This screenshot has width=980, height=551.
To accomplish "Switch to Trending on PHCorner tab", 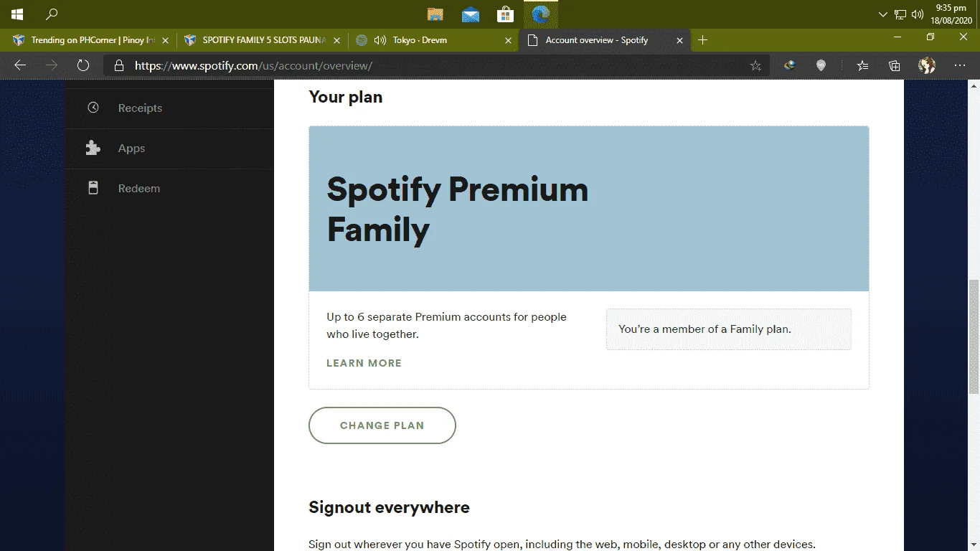I will coord(87,40).
